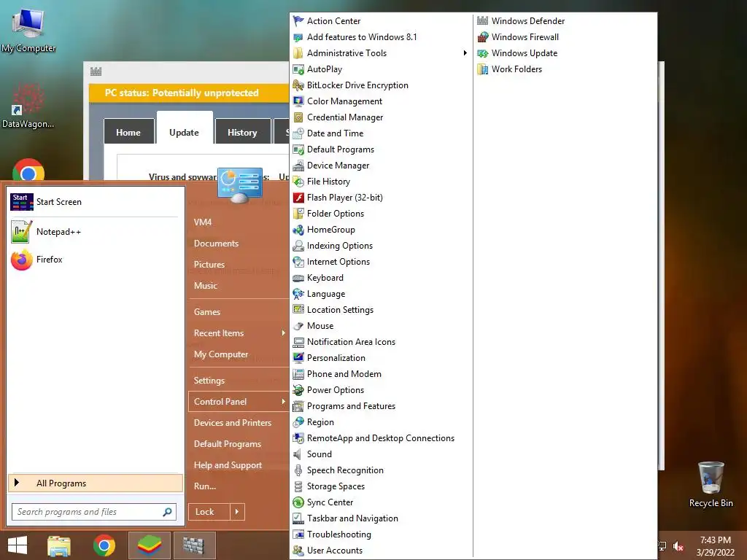Open Documents from the start menu
The width and height of the screenshot is (747, 560).
(216, 244)
